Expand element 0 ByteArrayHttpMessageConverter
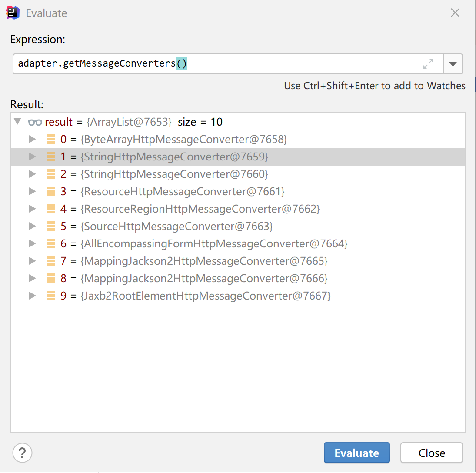This screenshot has height=473, width=476. tap(32, 140)
